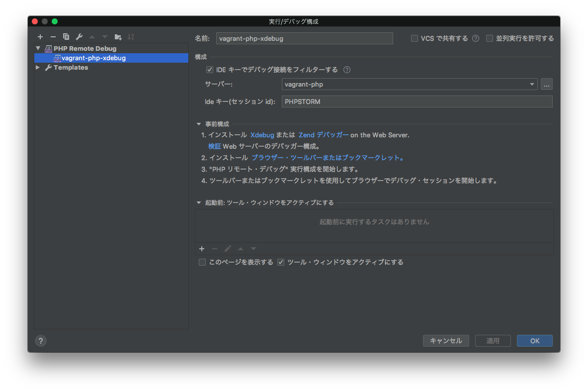Open help for VCS sharing option
The image size is (588, 392).
pos(476,38)
